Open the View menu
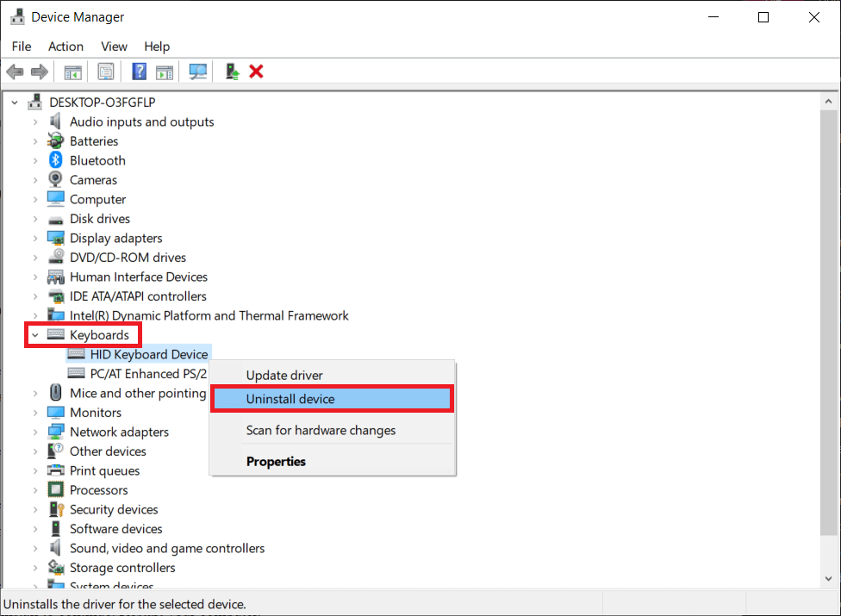 click(114, 47)
